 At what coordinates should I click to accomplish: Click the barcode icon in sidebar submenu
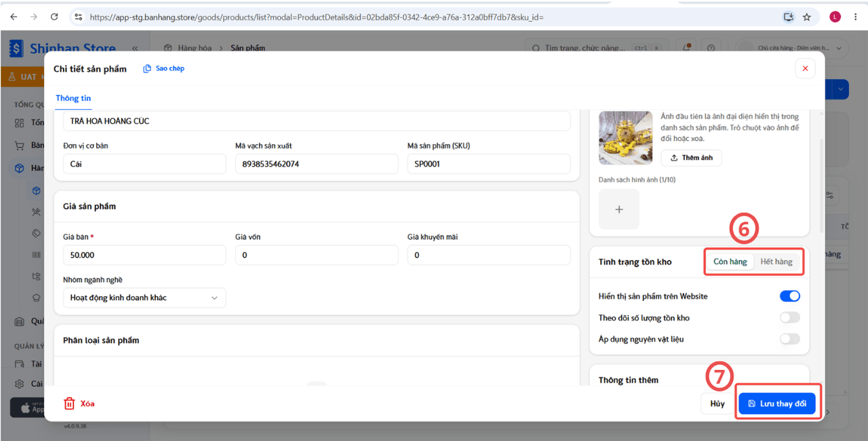click(x=37, y=255)
